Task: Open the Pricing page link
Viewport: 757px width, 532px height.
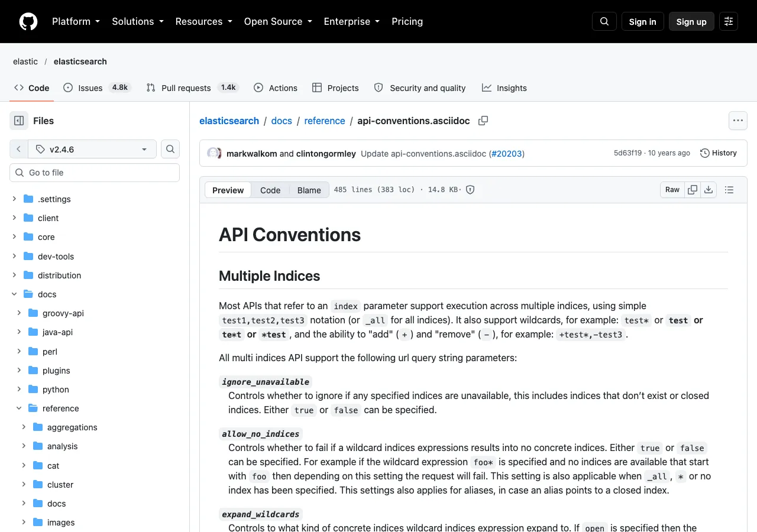Action: 407,21
